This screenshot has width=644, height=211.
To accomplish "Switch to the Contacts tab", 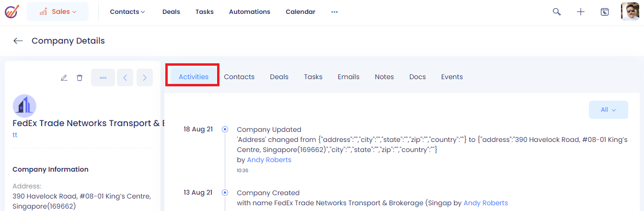I will (239, 77).
